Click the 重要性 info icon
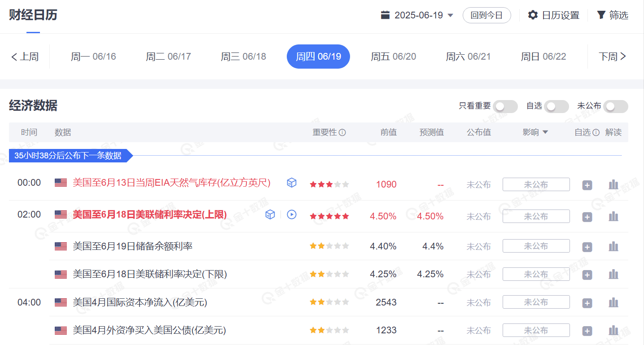Image resolution: width=644 pixels, height=345 pixels. 342,133
